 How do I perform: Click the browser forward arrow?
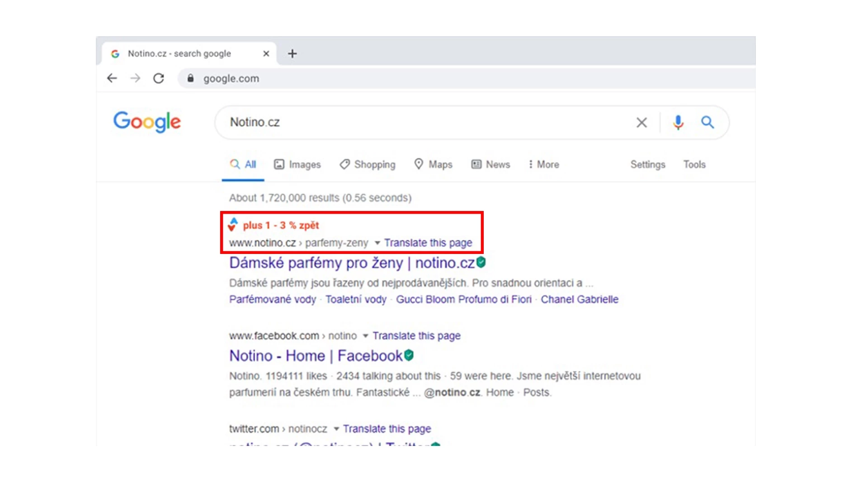pos(135,78)
